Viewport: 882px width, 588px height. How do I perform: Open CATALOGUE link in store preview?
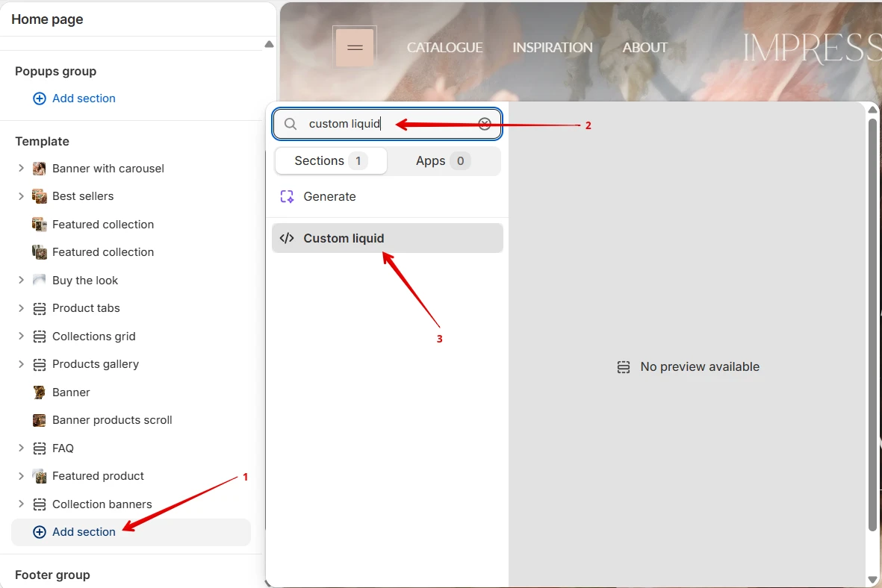pyautogui.click(x=444, y=48)
